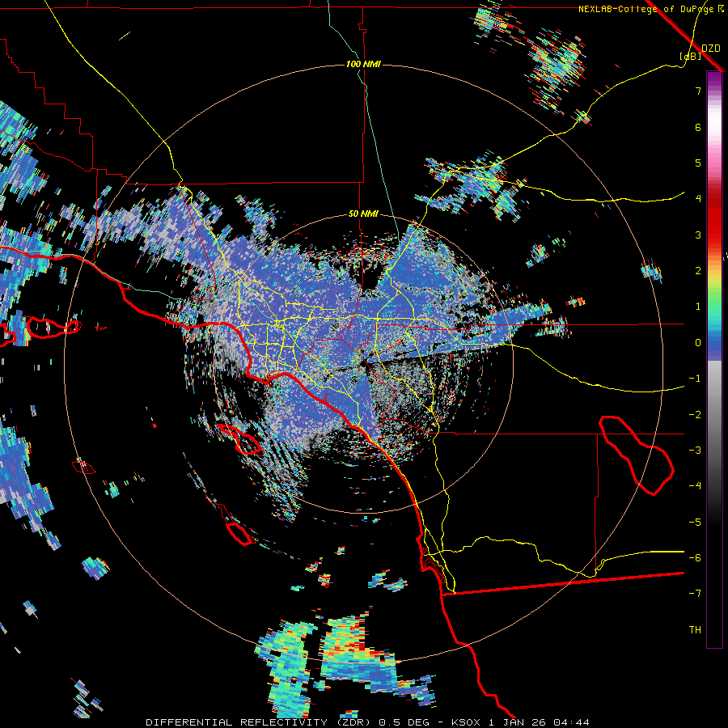Click the 7 value on color scale
728x728 pixels.
pos(698,91)
